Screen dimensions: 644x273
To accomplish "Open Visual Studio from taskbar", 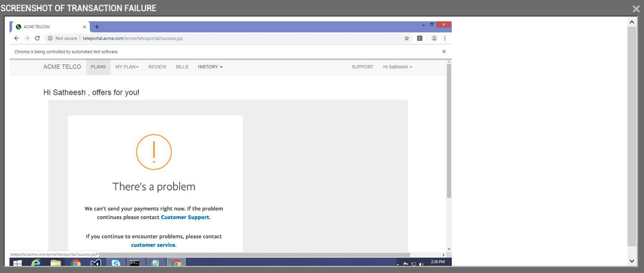I will click(x=96, y=263).
